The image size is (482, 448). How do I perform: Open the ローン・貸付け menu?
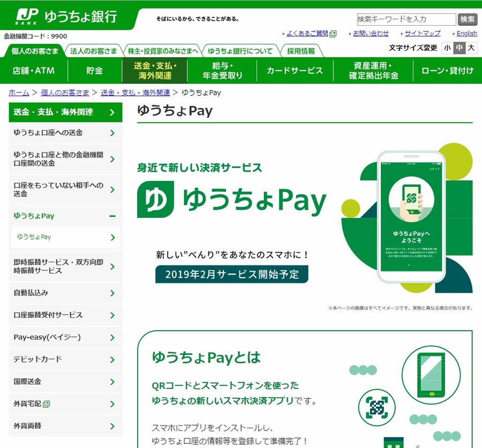[448, 71]
